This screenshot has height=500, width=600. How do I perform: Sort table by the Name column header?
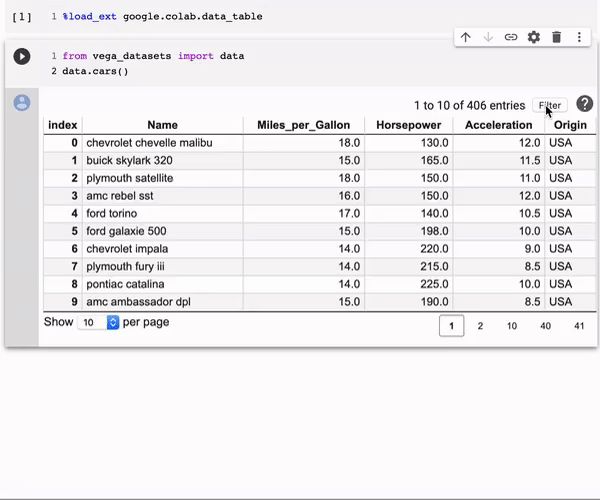point(162,125)
